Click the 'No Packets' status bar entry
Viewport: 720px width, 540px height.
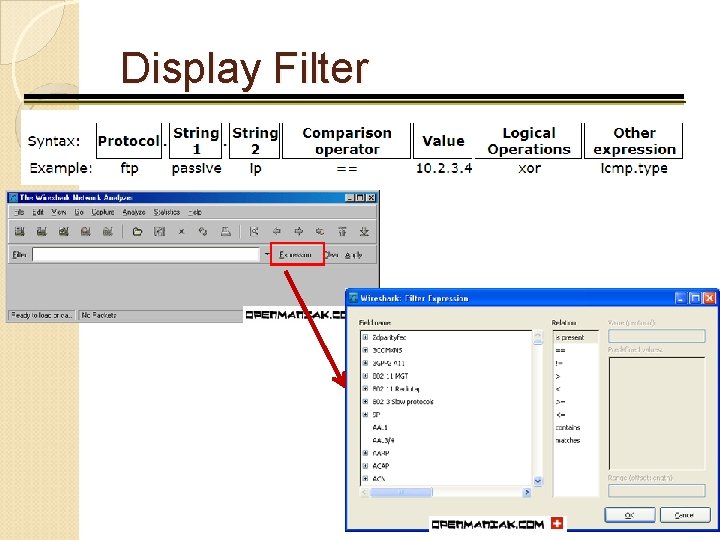coord(99,315)
